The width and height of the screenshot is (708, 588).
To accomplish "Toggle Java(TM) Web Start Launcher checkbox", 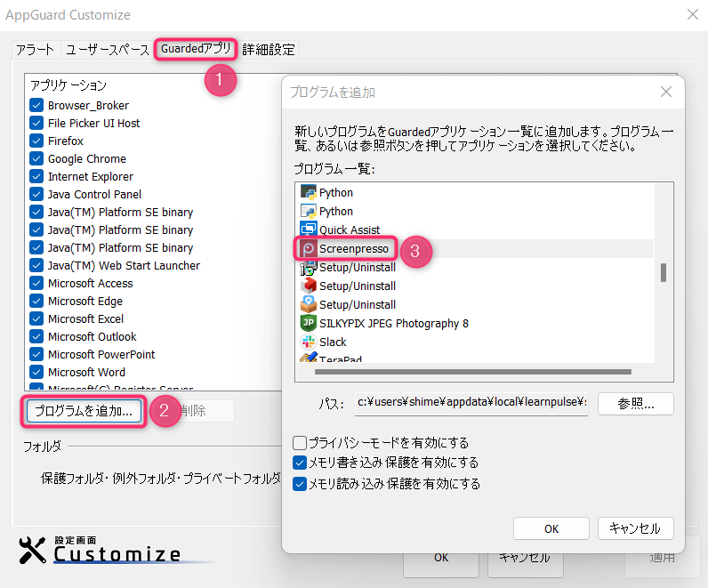I will click(36, 266).
